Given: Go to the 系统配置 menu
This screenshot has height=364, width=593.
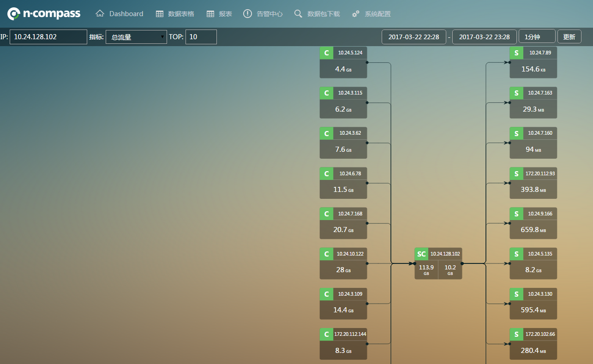Looking at the screenshot, I should coord(377,14).
